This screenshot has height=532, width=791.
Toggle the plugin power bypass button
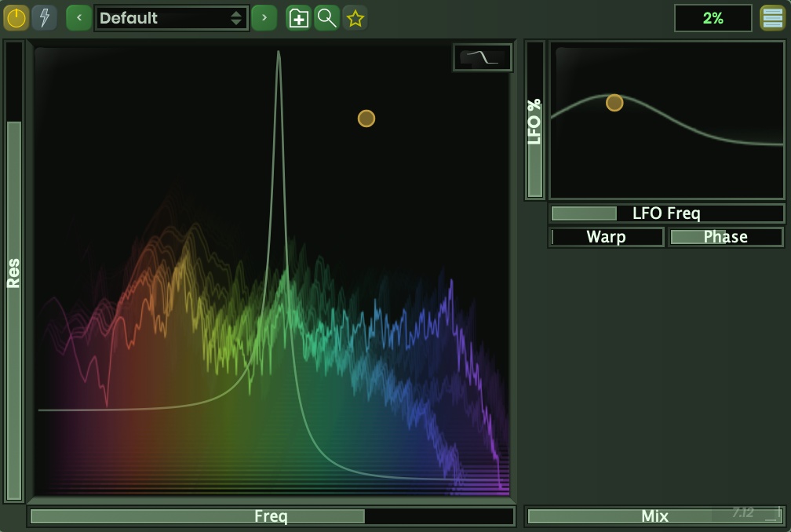(x=16, y=17)
